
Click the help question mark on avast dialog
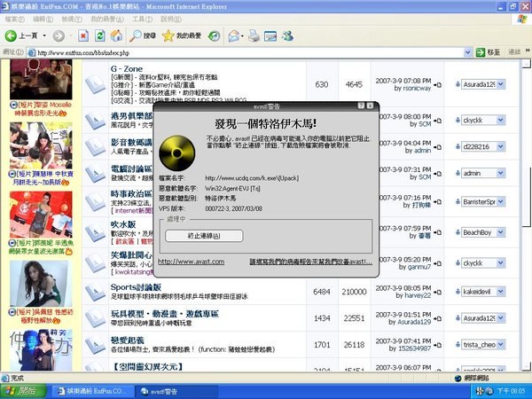(361, 106)
